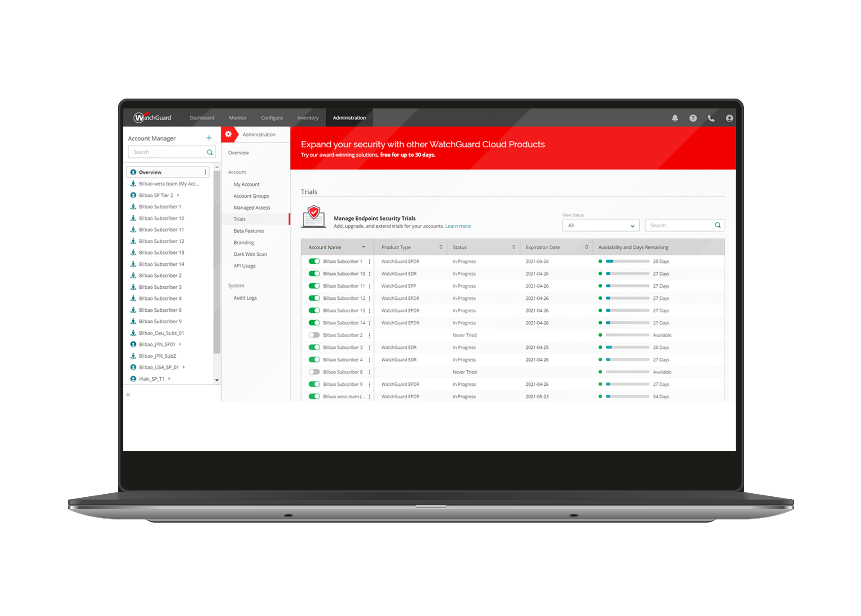
Task: Click the Learn more link
Action: pyautogui.click(x=458, y=226)
